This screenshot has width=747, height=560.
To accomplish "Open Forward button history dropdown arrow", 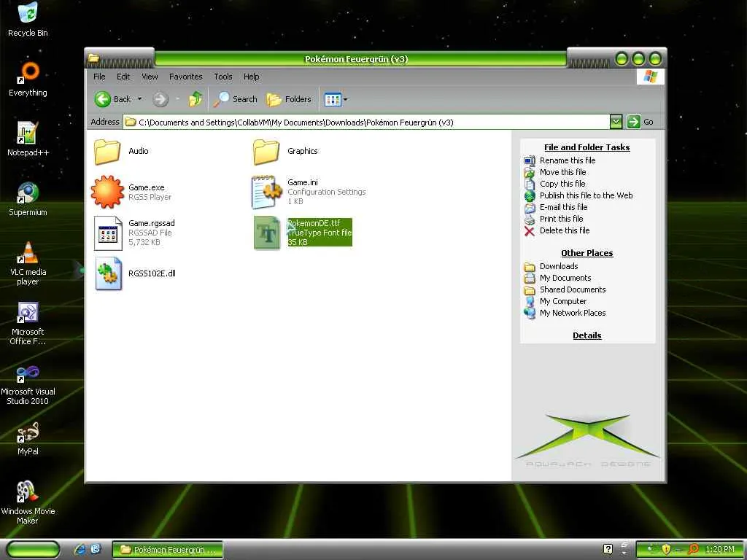I will coord(177,99).
